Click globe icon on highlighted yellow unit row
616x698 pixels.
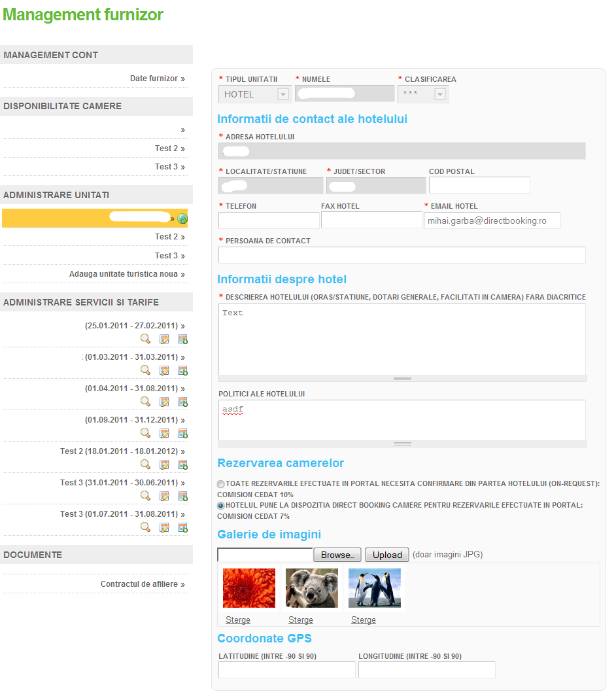pos(182,218)
